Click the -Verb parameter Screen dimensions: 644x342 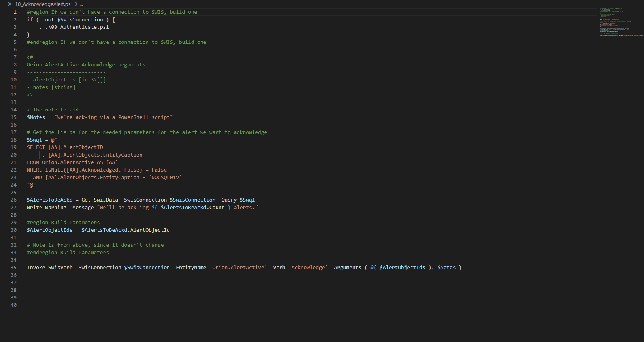pyautogui.click(x=278, y=267)
